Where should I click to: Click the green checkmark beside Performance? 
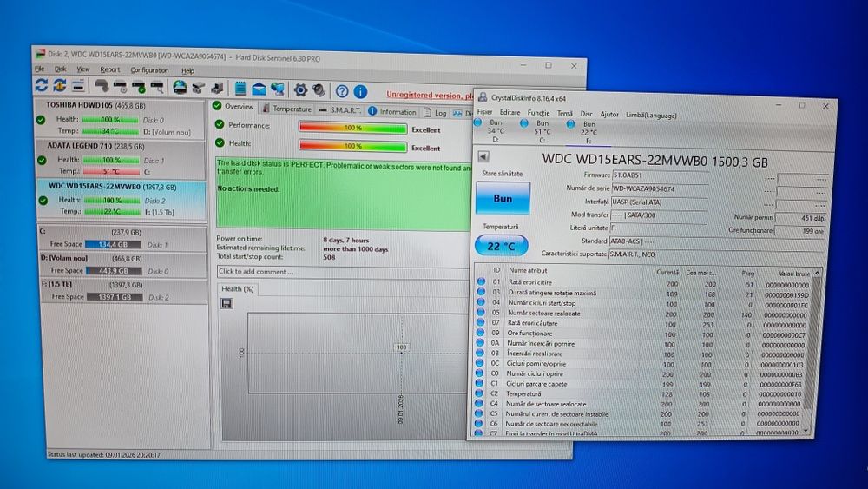pos(220,124)
